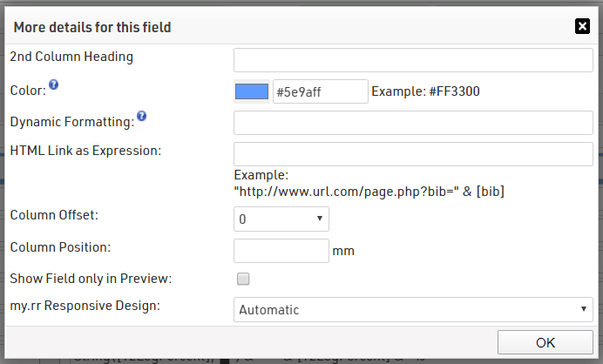
Task: Expand the Column Offset dropdown
Action: click(x=281, y=219)
